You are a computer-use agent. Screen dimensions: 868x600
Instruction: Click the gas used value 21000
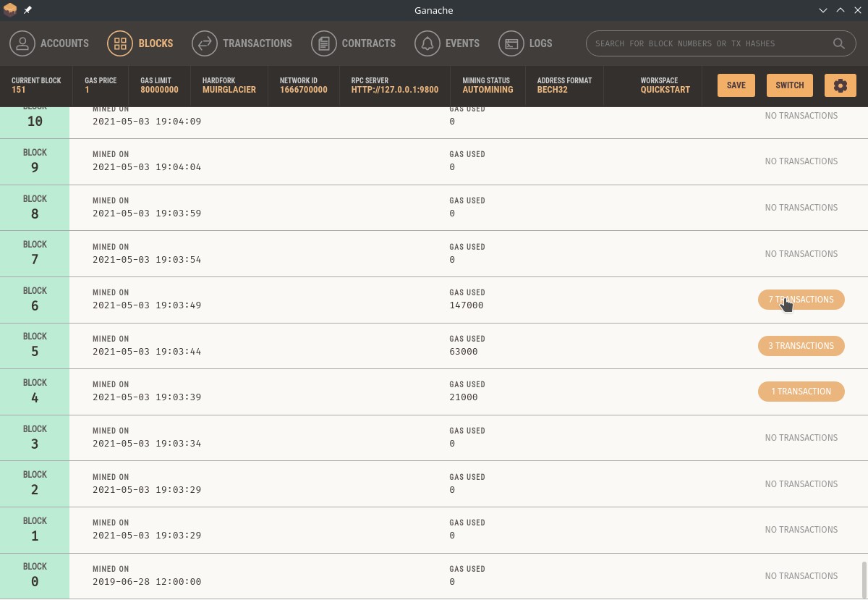(464, 397)
